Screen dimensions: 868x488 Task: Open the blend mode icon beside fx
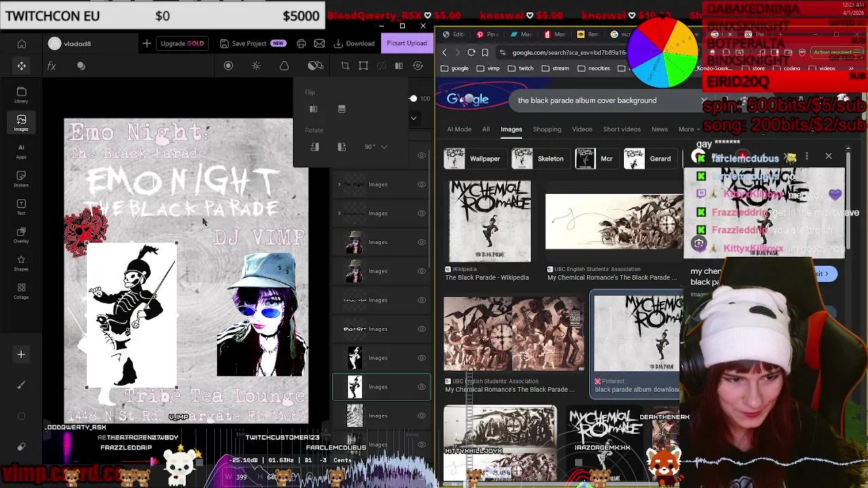[81, 66]
